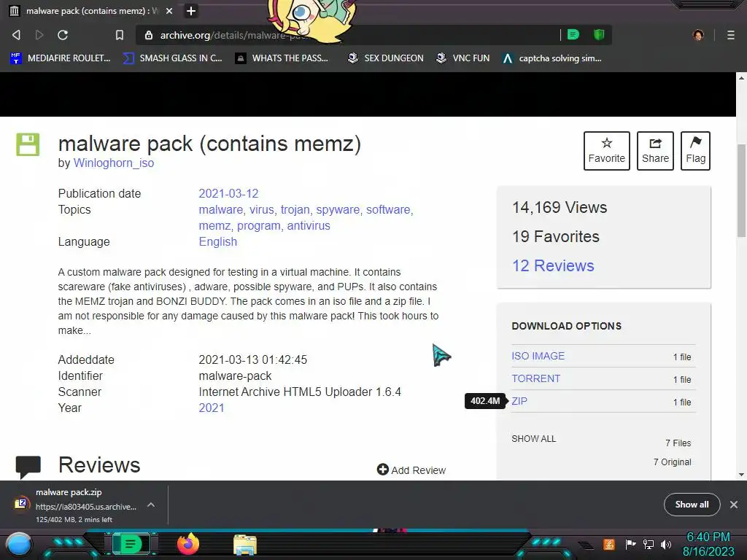
Task: Click Show all downloads button
Action: [692, 505]
